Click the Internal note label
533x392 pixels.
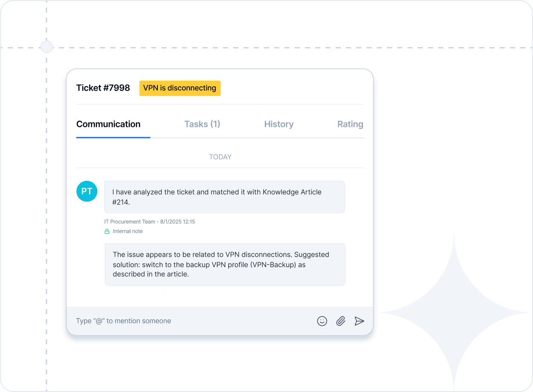[128, 232]
